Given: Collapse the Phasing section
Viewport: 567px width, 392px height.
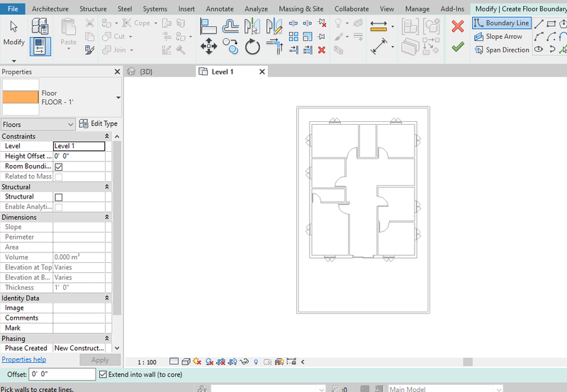Looking at the screenshot, I should 107,338.
